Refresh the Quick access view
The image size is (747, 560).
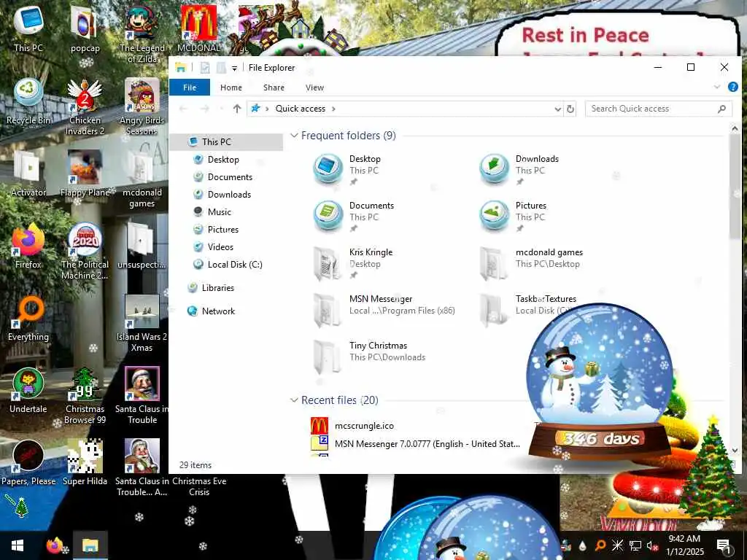click(570, 109)
